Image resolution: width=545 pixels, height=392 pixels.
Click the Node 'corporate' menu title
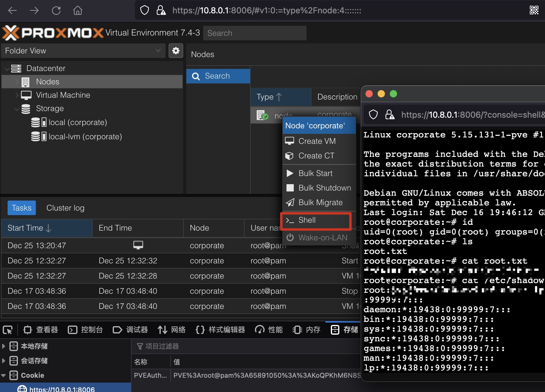(x=319, y=126)
